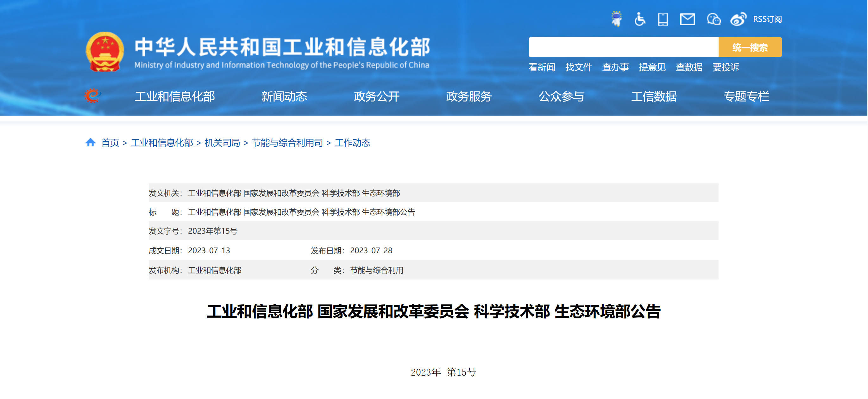Select the 2023年第15号 document number in table
Image resolution: width=868 pixels, height=399 pixels.
(x=213, y=231)
